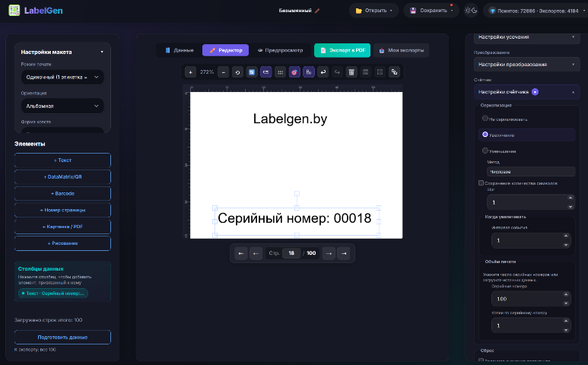This screenshot has width=588, height=365.
Task: Decrease the Шаг value with down arrow
Action: [x=571, y=207]
